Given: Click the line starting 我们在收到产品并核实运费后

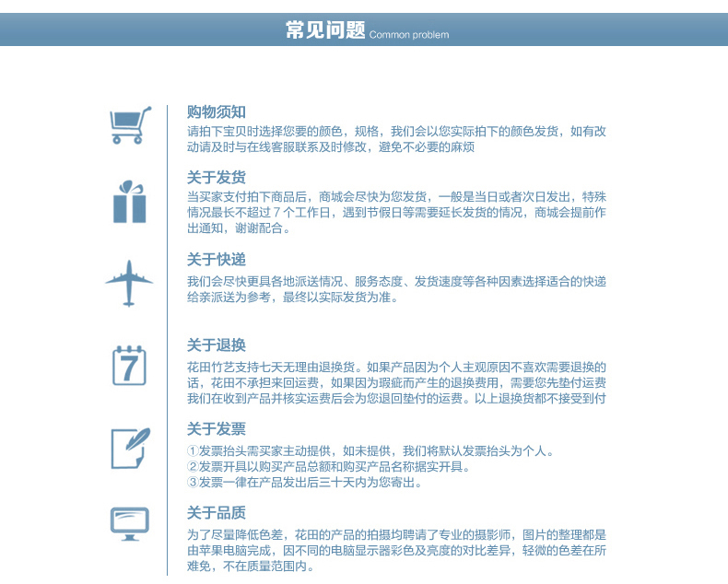Looking at the screenshot, I should [396, 398].
